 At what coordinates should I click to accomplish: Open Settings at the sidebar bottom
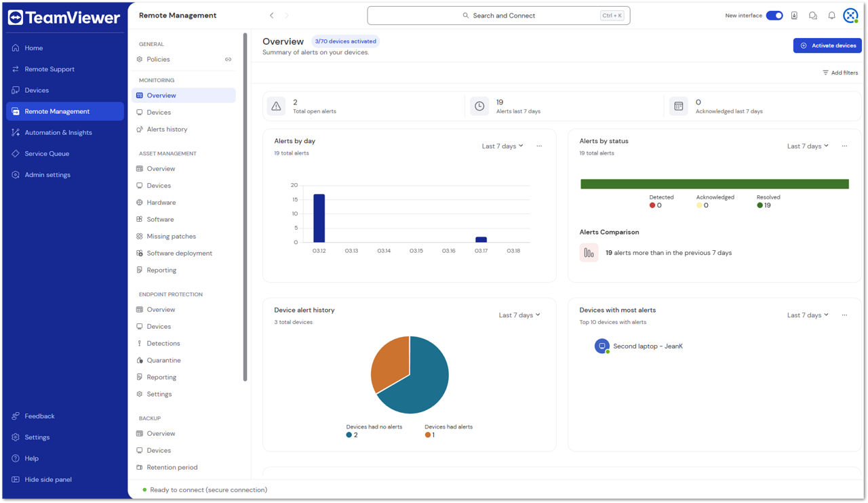click(65, 437)
